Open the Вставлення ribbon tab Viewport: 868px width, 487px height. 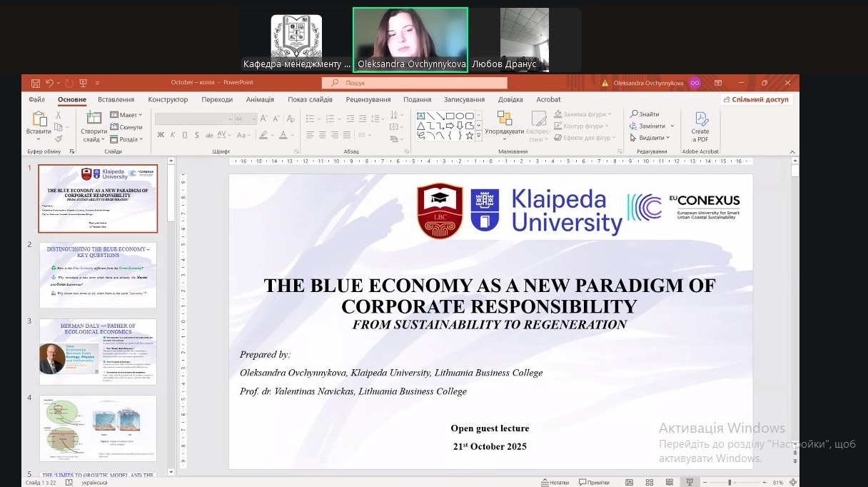(x=116, y=100)
